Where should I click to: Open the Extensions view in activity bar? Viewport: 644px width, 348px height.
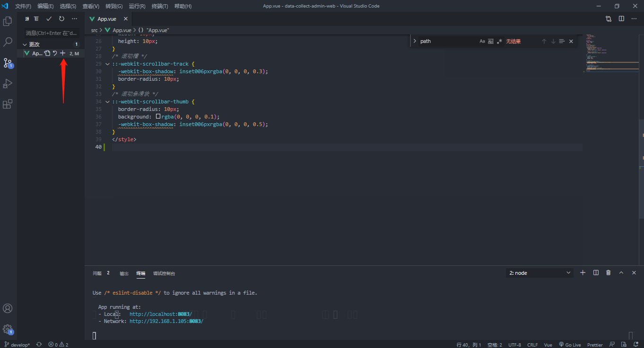[8, 104]
